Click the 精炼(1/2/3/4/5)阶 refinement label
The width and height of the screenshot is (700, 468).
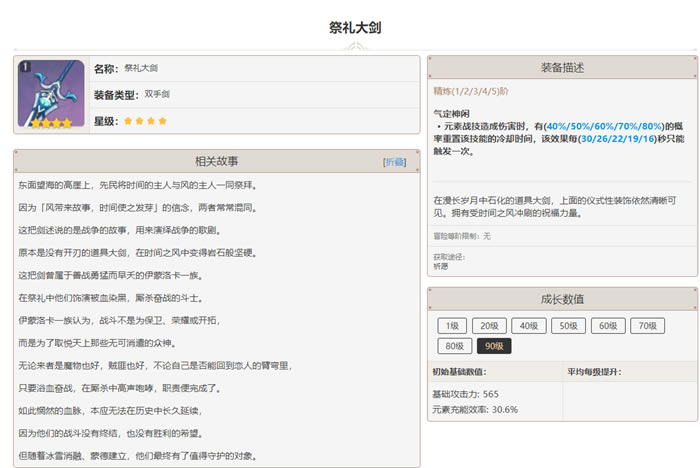(470, 92)
